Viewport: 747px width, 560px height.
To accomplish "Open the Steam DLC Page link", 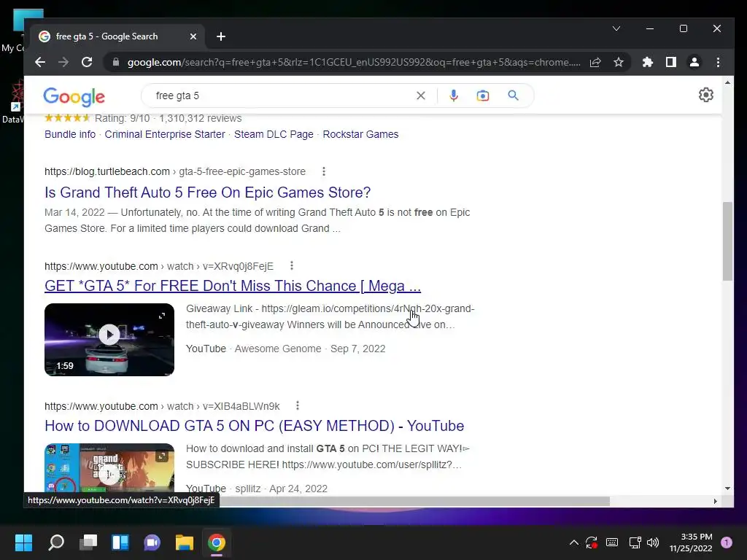I will (274, 134).
